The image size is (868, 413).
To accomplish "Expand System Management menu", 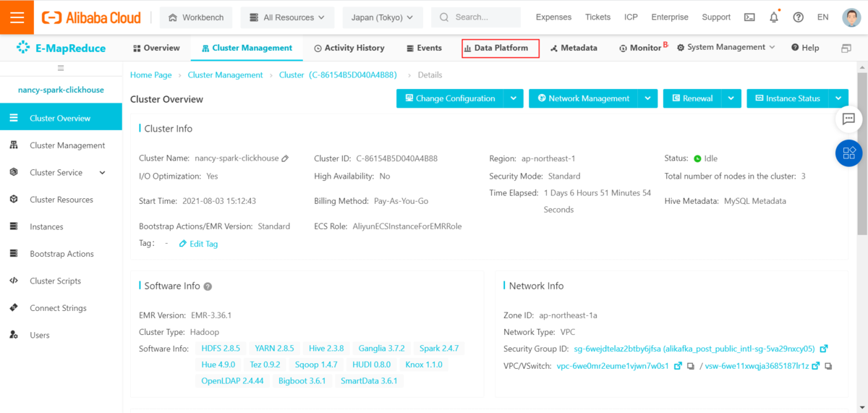I will tap(726, 48).
